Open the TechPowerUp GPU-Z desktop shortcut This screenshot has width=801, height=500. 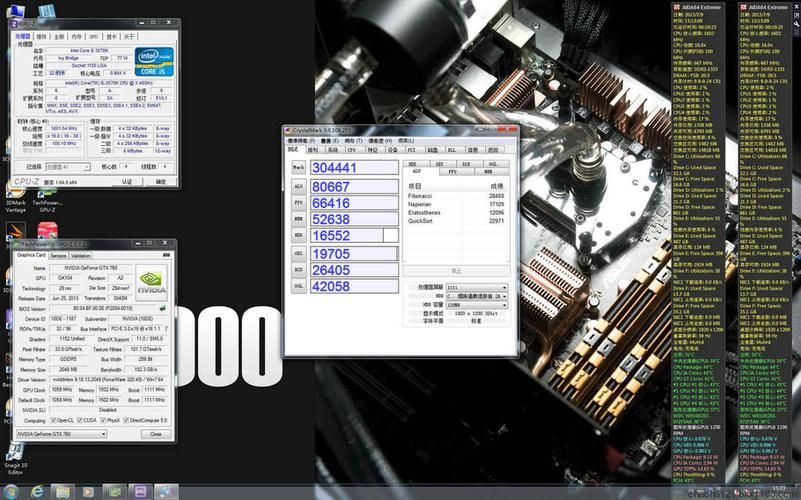(x=47, y=197)
